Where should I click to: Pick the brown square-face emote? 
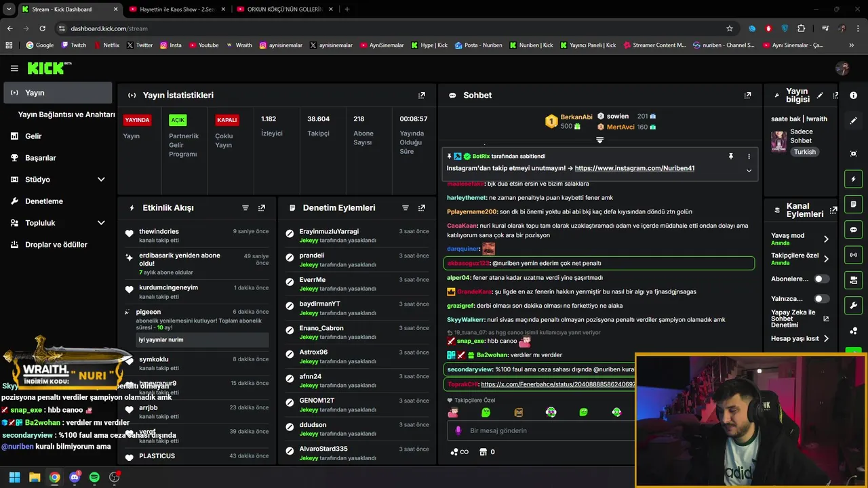click(x=519, y=412)
